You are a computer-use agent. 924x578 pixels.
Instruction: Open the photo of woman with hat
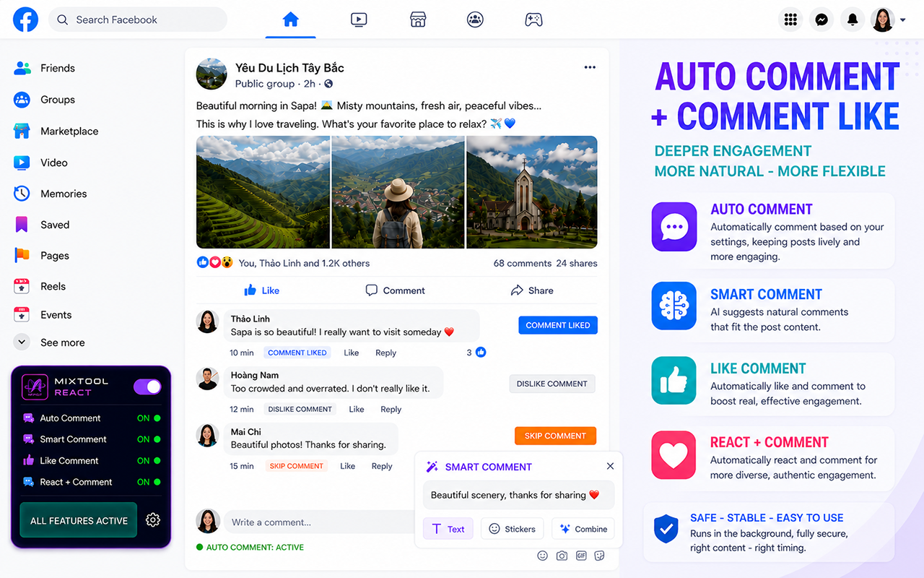click(x=398, y=192)
